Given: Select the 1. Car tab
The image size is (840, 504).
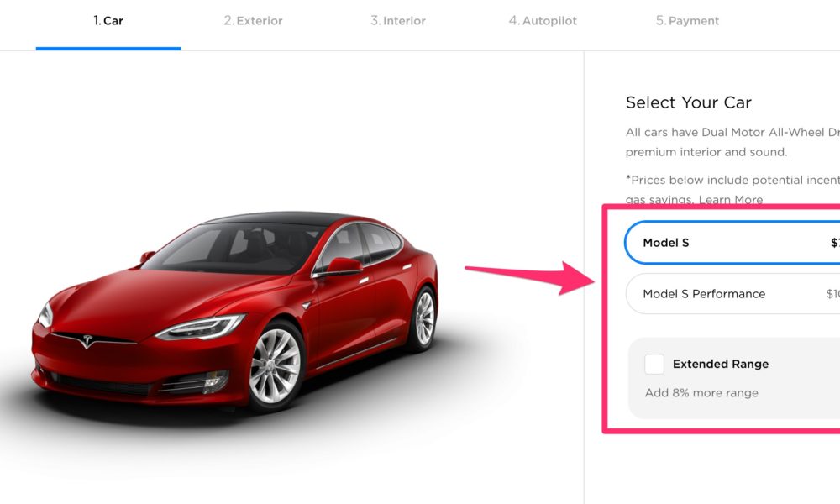Looking at the screenshot, I should pyautogui.click(x=108, y=21).
